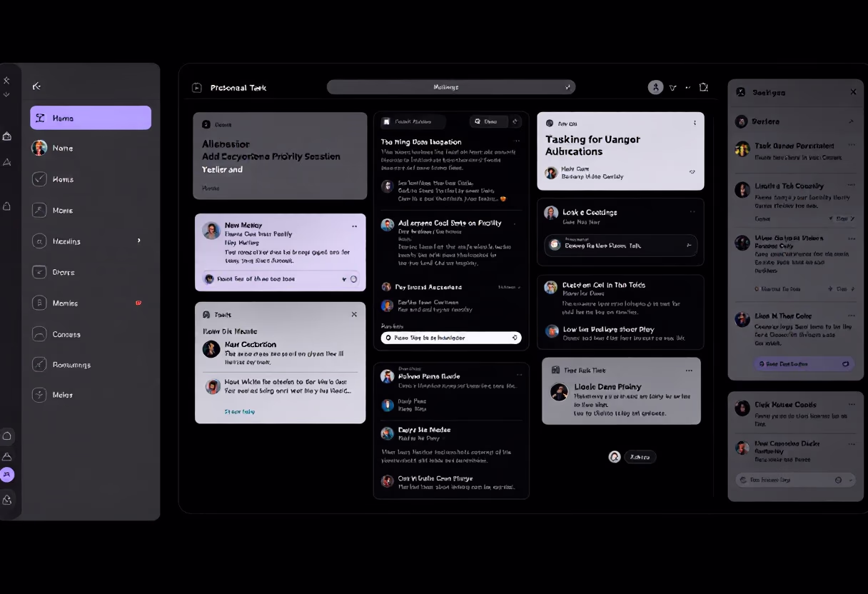868x594 pixels.
Task: Focus the 'Meliange' search field
Action: (x=450, y=87)
